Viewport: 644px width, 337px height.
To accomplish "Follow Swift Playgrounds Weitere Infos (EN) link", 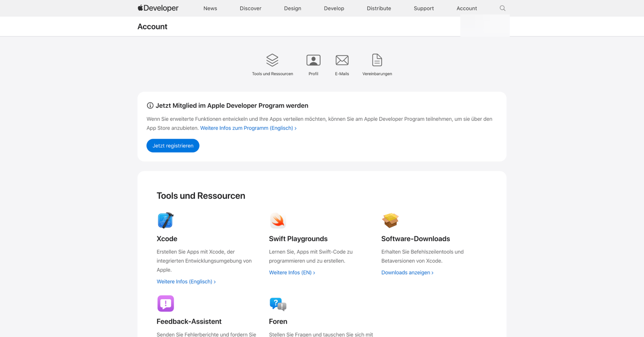I will coord(292,273).
